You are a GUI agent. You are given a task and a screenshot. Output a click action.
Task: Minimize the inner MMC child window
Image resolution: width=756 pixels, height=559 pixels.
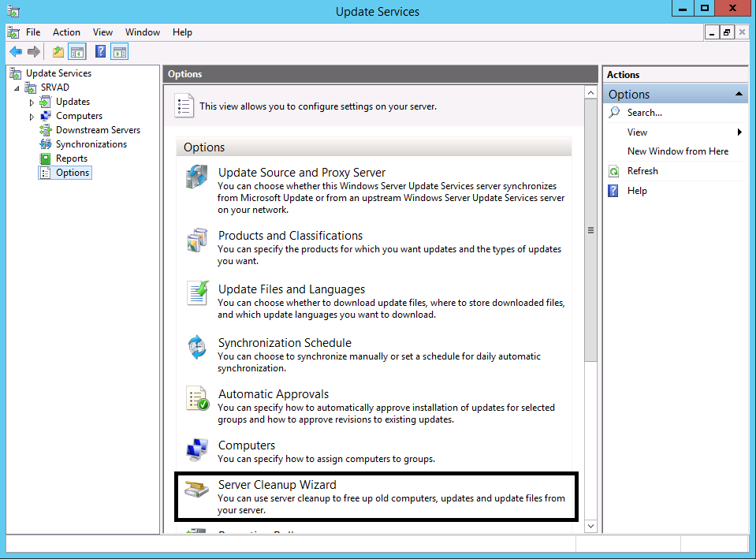712,32
